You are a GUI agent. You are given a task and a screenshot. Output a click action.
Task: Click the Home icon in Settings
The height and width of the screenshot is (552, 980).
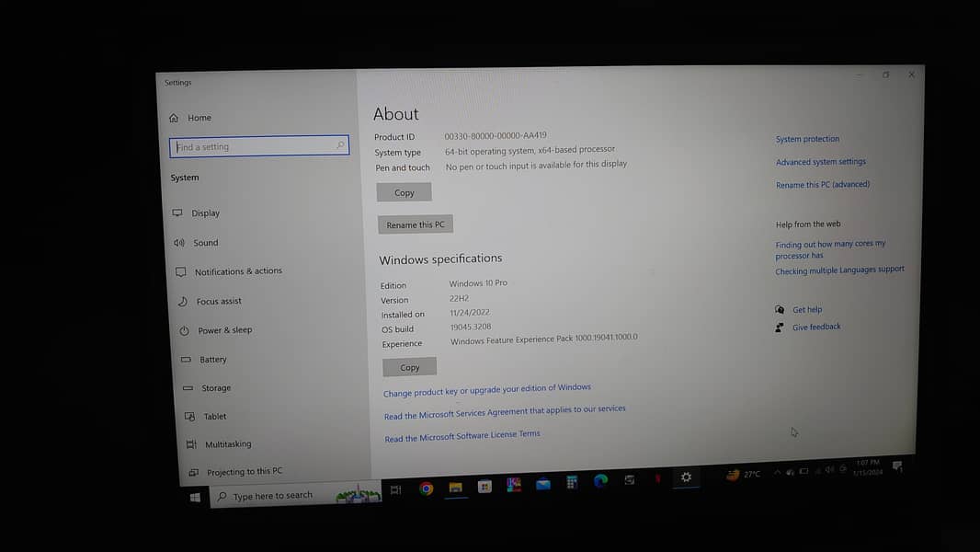(174, 118)
